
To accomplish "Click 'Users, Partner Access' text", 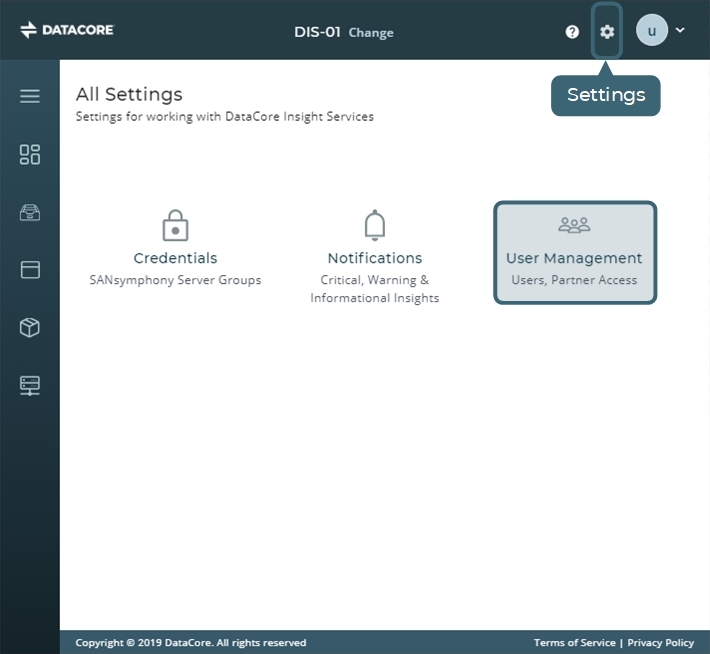I will (x=574, y=280).
